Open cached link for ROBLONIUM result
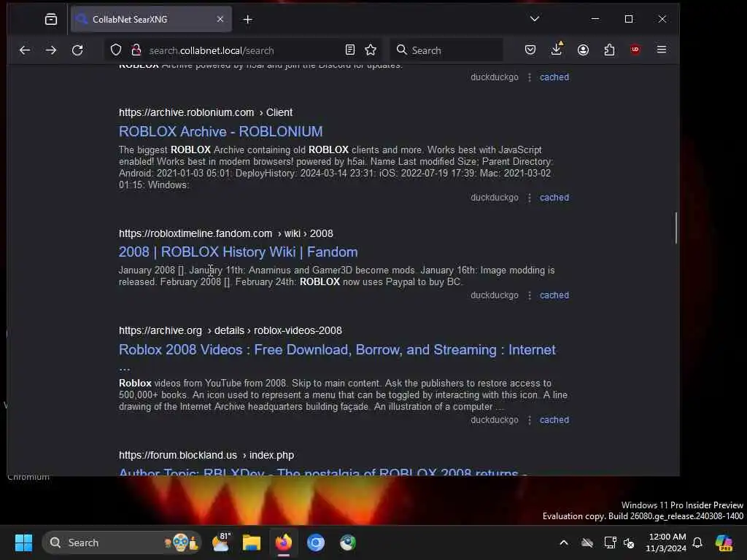 coord(554,197)
